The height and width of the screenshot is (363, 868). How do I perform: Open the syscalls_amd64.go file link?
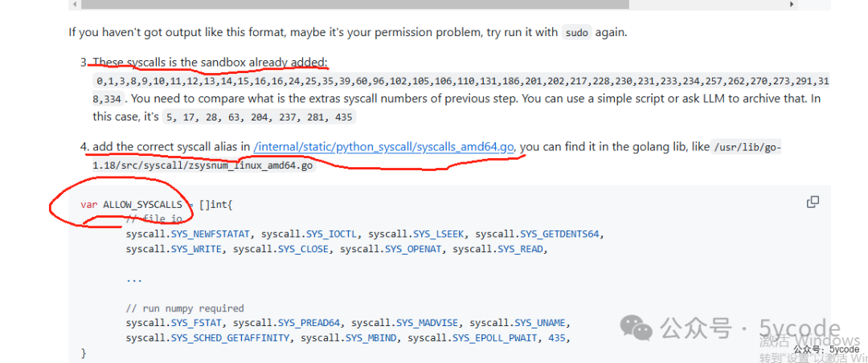click(x=384, y=147)
